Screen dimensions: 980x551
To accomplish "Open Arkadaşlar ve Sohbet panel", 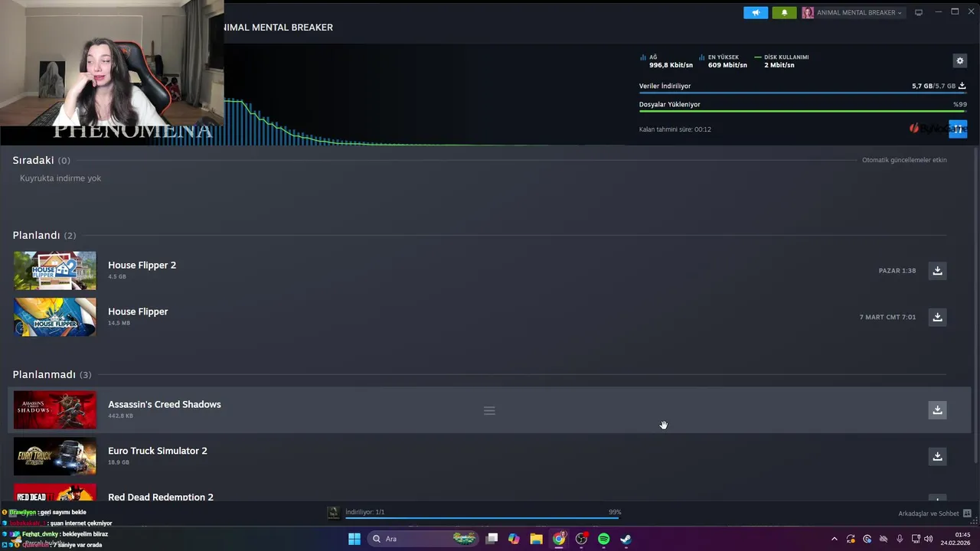I will [928, 514].
